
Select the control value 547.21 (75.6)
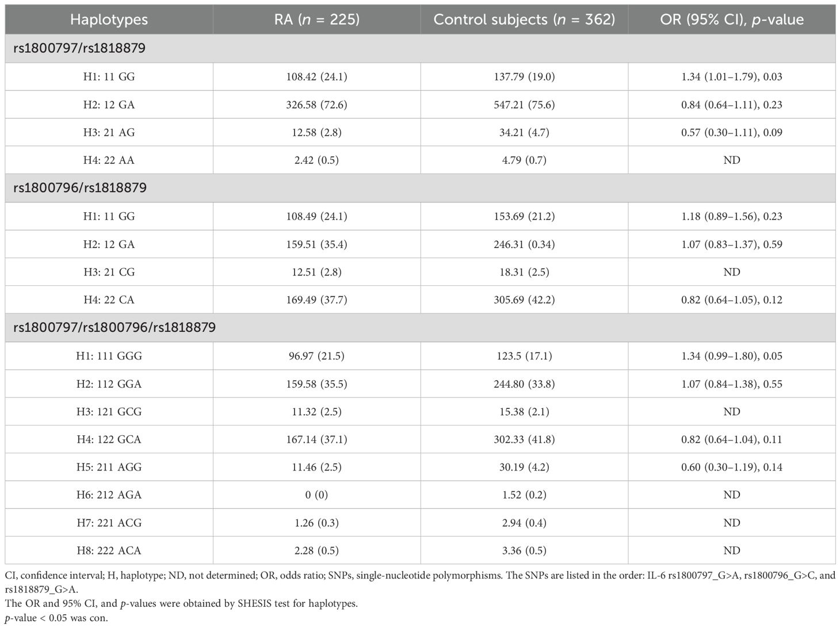point(524,105)
